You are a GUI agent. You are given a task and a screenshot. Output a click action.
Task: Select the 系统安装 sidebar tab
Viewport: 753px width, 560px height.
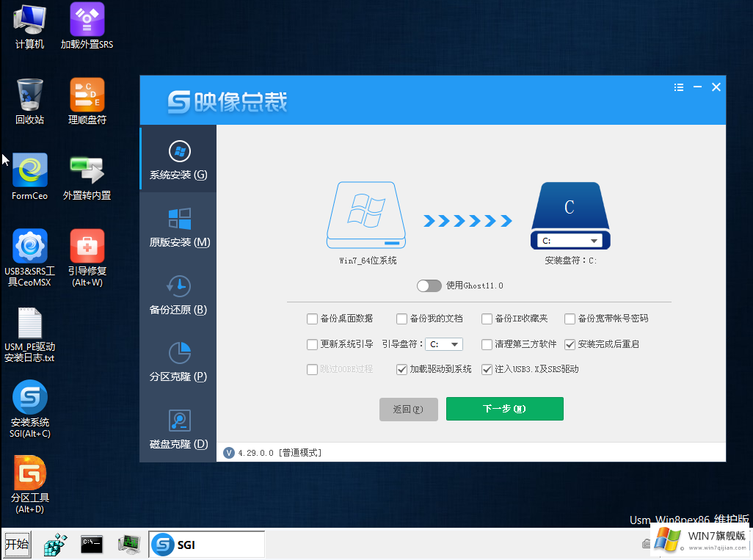177,158
